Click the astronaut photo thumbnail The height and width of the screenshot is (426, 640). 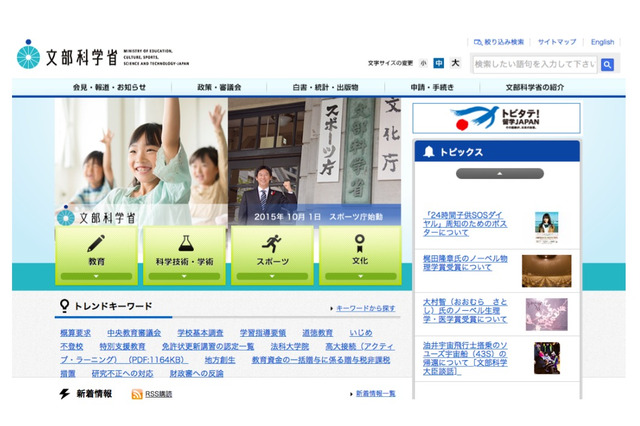547,358
